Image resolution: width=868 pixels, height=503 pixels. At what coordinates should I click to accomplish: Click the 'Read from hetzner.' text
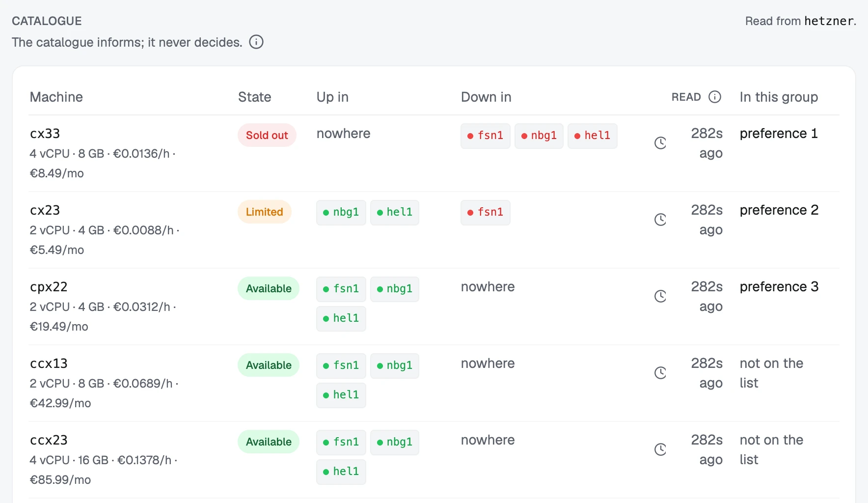pyautogui.click(x=801, y=21)
